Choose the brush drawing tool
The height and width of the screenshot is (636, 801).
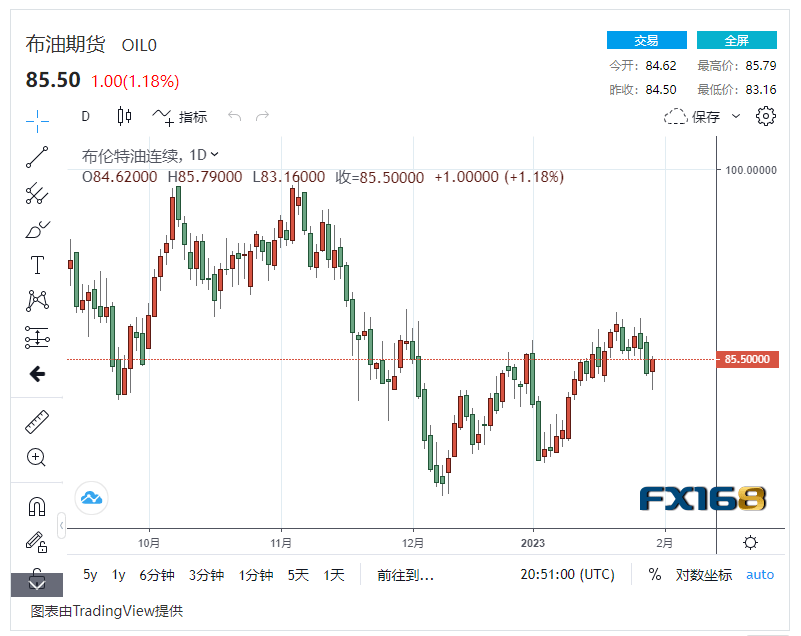37,229
